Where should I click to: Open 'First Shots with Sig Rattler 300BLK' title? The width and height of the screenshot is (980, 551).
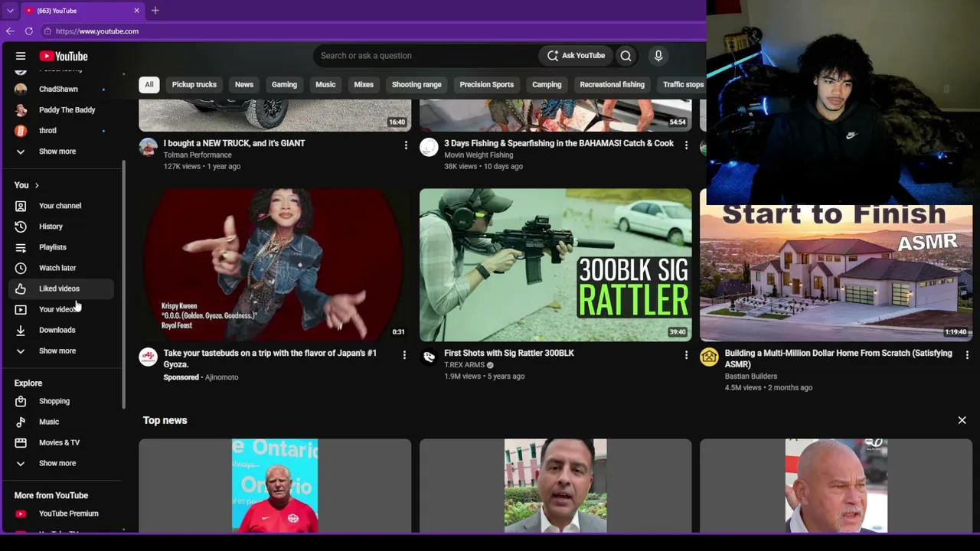pyautogui.click(x=509, y=353)
